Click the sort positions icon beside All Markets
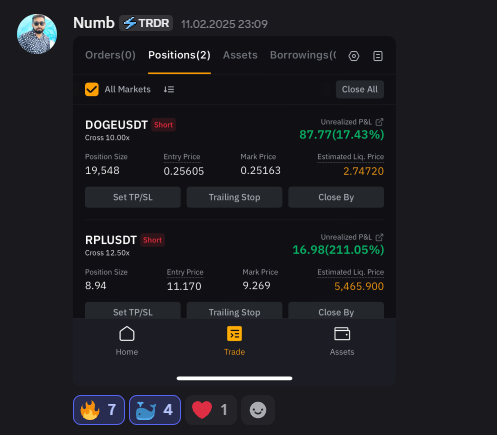The image size is (497, 435). [169, 89]
